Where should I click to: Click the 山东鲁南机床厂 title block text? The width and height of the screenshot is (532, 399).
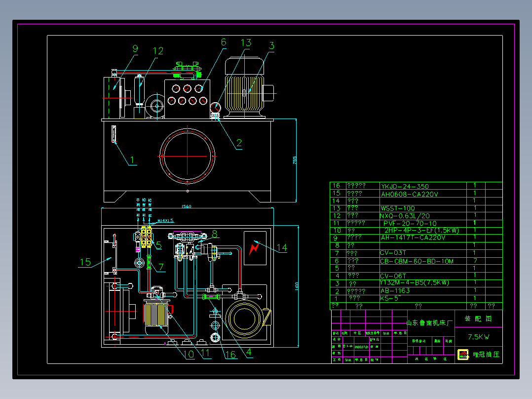point(429,322)
